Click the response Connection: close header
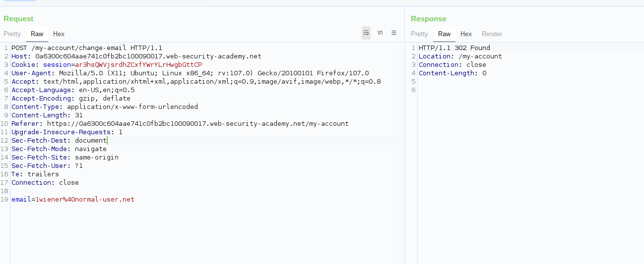 click(x=452, y=64)
